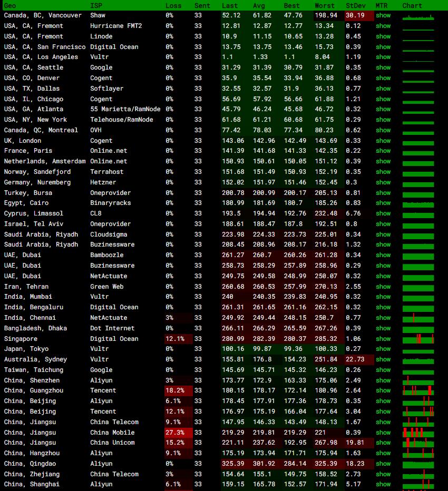The width and height of the screenshot is (448, 491).
Task: Click the ISP column header
Action: click(x=96, y=6)
